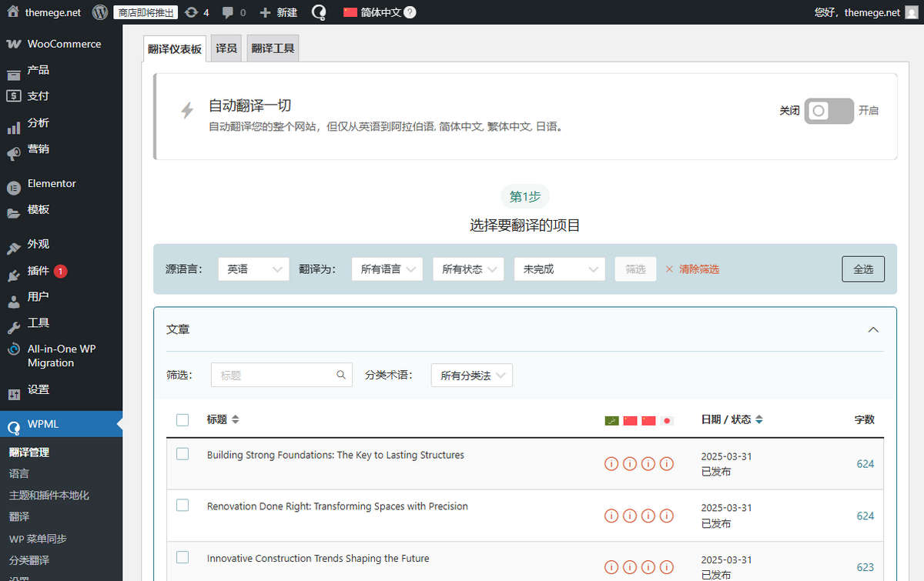This screenshot has height=581, width=924.
Task: Click title Innovative Construction Trends Shaping the Future
Action: pos(318,558)
